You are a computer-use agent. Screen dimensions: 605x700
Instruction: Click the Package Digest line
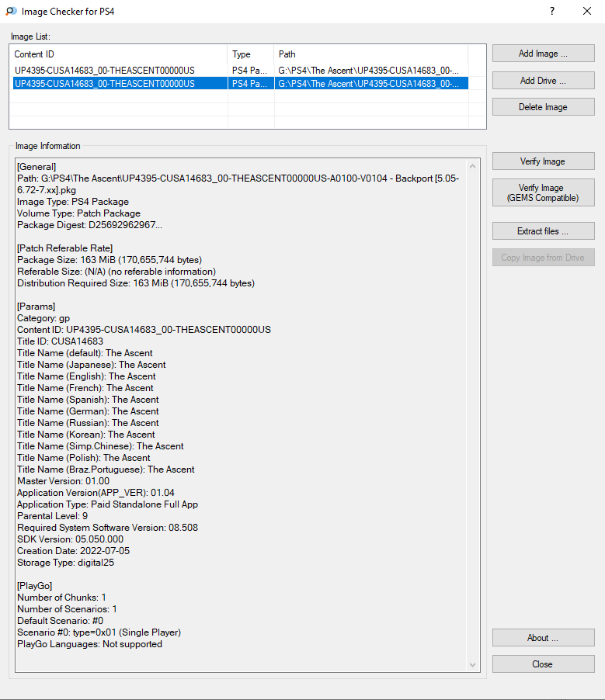pos(89,225)
